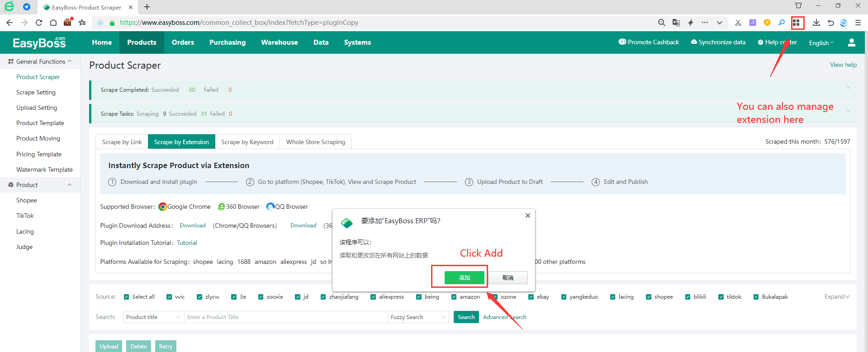868x352 pixels.
Task: Open the plugin Tutorial link
Action: coord(187,243)
